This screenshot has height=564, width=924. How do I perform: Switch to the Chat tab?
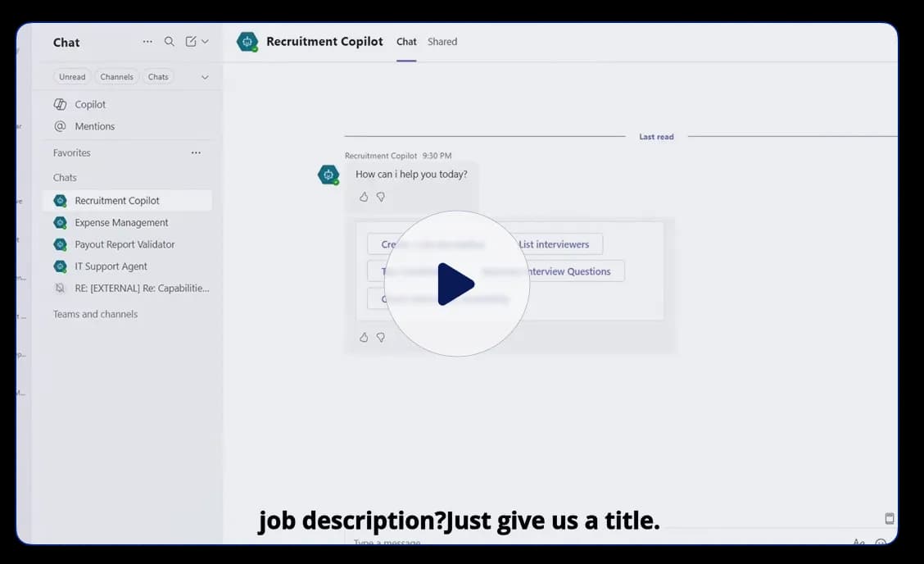406,42
